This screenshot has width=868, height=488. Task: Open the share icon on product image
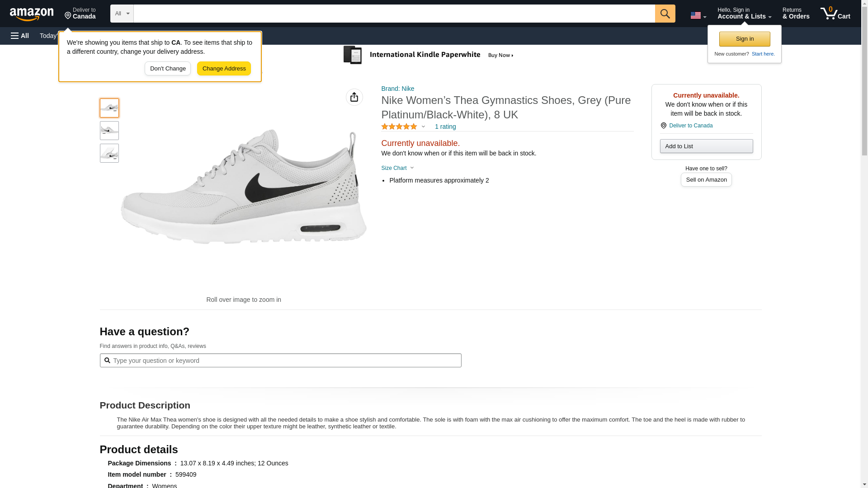(x=354, y=97)
